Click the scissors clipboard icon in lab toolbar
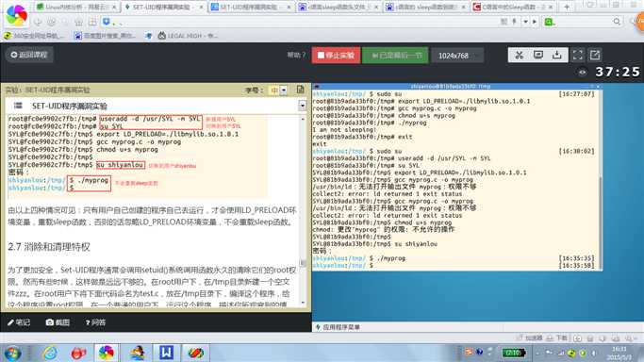This screenshot has width=644, height=362. (519, 55)
